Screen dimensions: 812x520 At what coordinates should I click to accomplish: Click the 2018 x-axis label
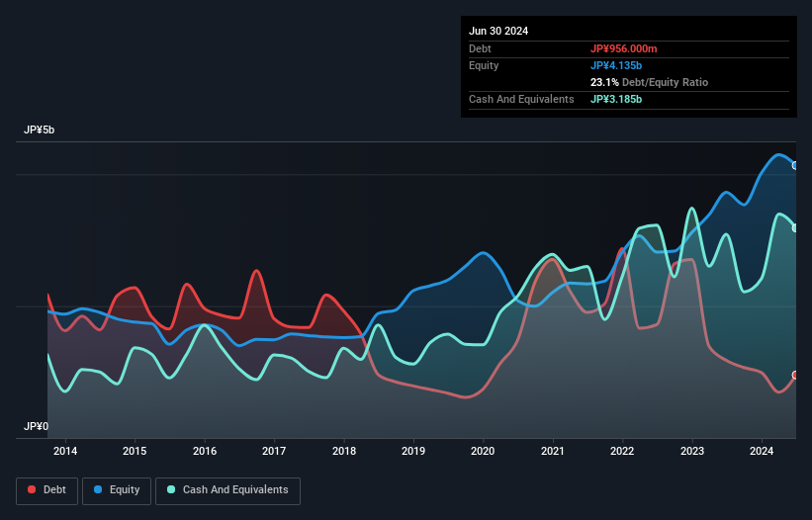point(344,451)
